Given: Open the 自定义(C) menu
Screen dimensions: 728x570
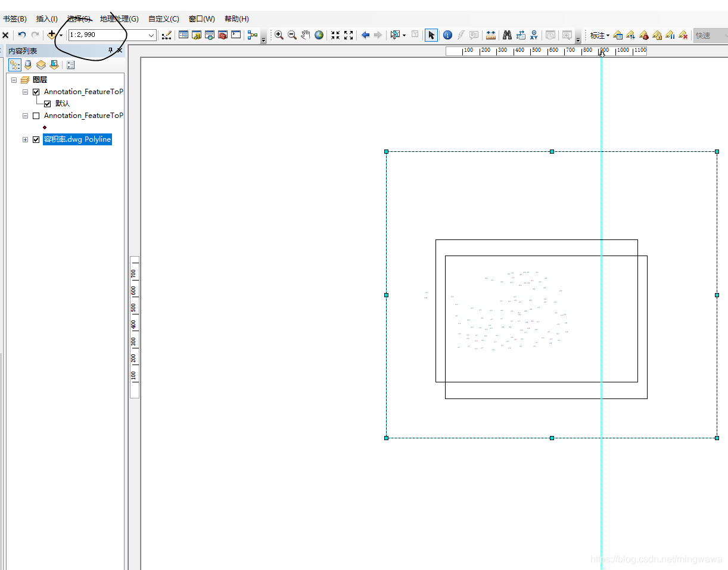Looking at the screenshot, I should pyautogui.click(x=164, y=19).
